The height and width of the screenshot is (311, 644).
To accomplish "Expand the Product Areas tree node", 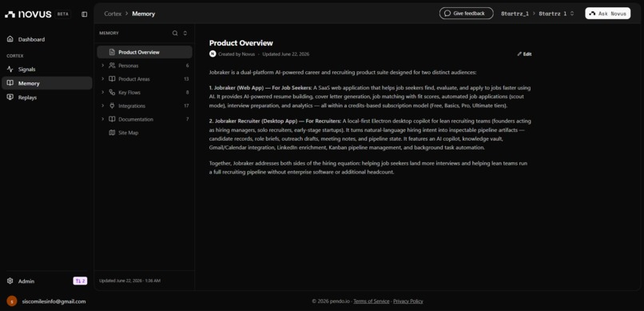I will pos(103,79).
